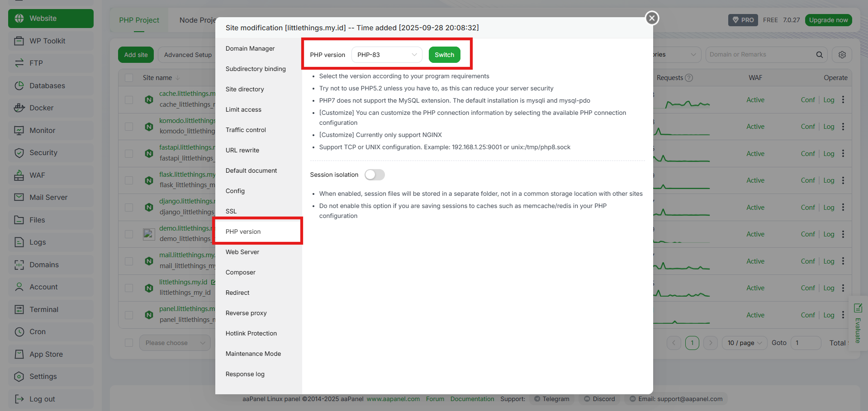
Task: Open www.aapanel.com footer link
Action: 393,399
